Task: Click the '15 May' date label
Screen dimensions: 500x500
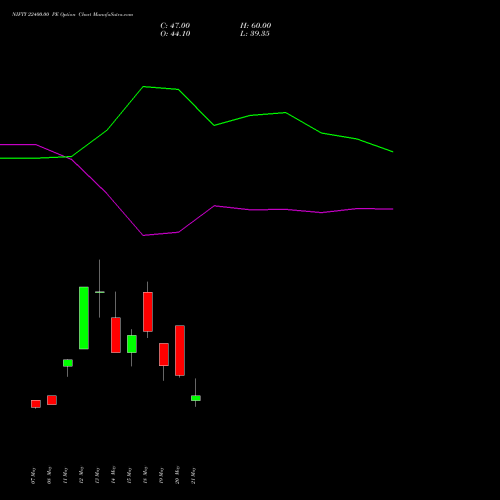Action: 129,476
